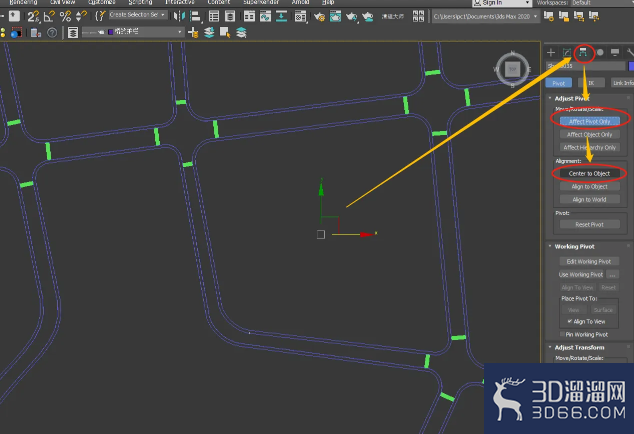This screenshot has width=634, height=434.
Task: Toggle the Angle Snap button
Action: [49, 17]
